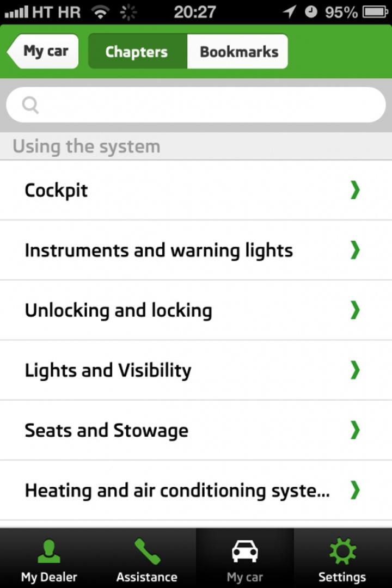Open Seats and Stowage chapter
Screen dimensions: 392x588
(107, 430)
